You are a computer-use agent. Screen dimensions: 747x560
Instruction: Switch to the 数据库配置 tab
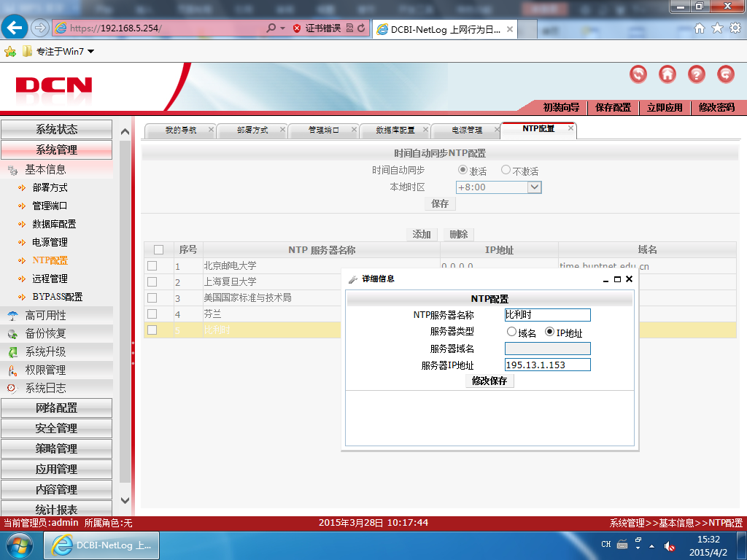click(x=395, y=130)
